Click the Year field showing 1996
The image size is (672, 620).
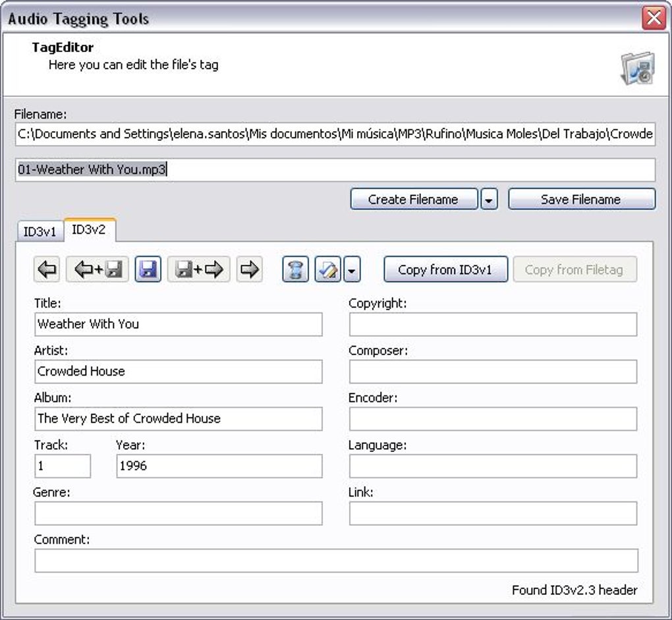pyautogui.click(x=219, y=466)
